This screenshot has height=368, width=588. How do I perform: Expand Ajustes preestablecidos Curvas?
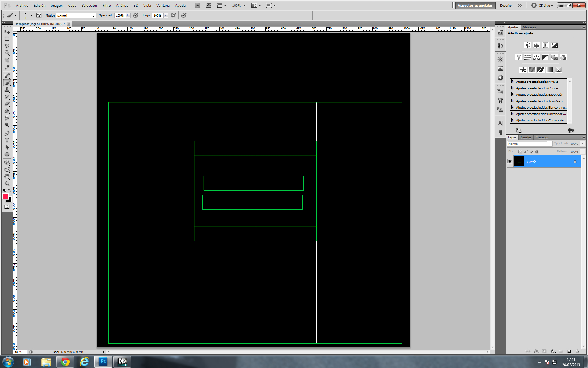click(x=512, y=88)
